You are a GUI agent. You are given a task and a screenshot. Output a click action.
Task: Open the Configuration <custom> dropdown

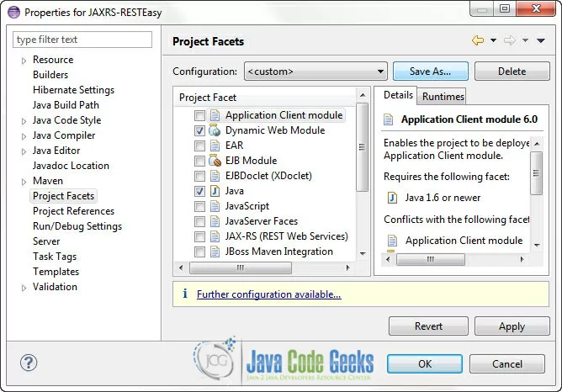click(315, 72)
